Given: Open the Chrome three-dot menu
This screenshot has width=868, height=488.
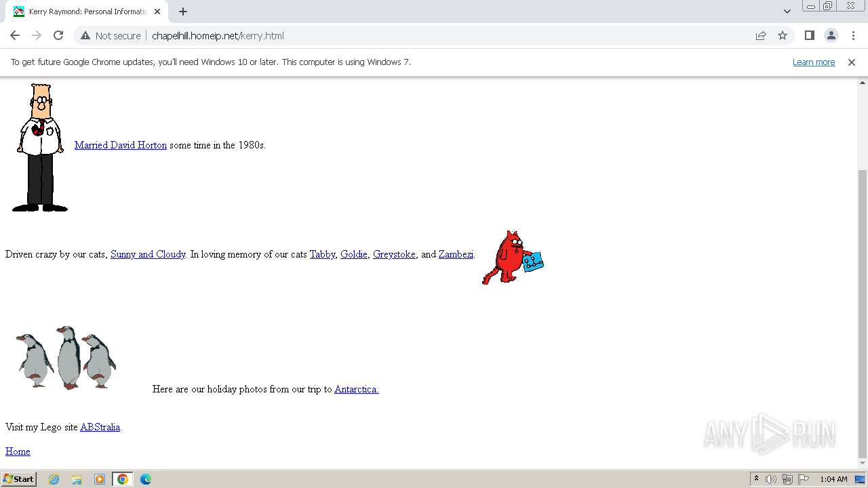Looking at the screenshot, I should 853,35.
